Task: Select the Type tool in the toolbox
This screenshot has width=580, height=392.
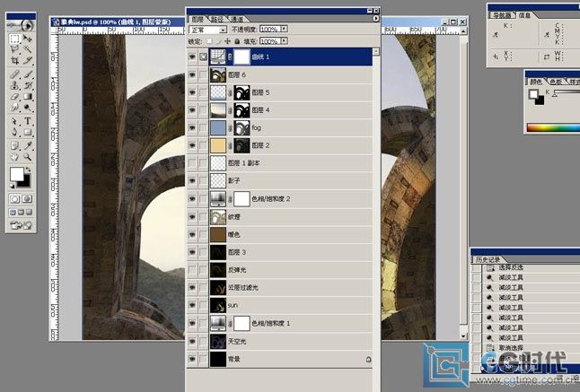Action: [28, 121]
